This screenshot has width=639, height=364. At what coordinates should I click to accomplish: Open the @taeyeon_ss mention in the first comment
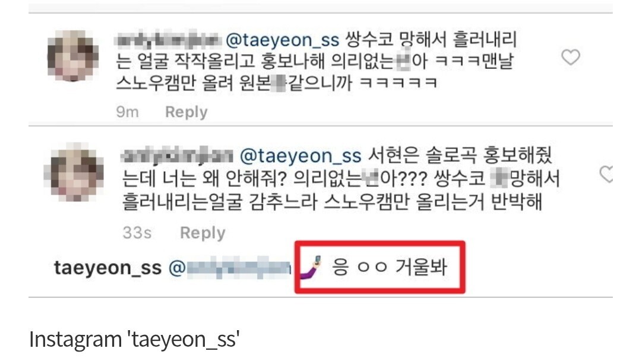tap(282, 40)
